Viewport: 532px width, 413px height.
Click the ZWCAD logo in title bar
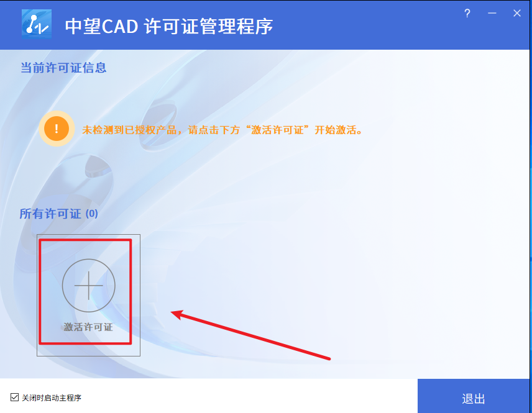[x=37, y=24]
